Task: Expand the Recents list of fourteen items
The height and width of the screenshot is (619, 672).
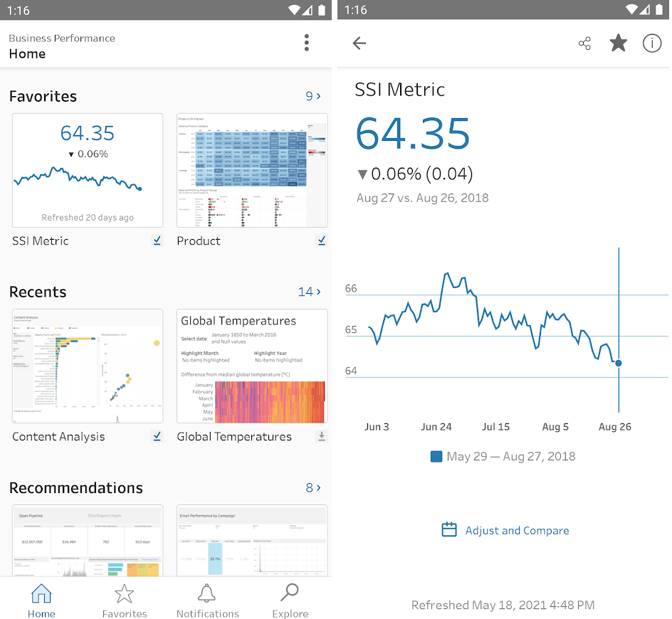Action: (309, 291)
